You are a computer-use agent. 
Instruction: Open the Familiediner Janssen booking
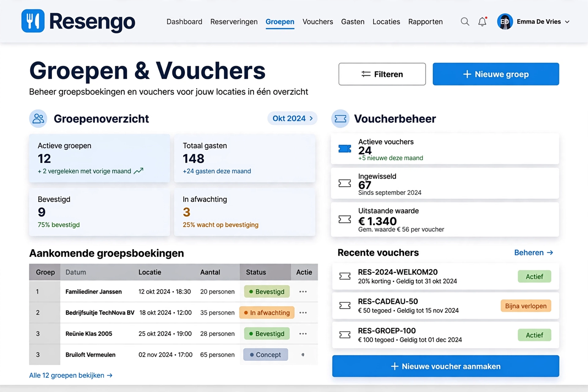coord(93,292)
